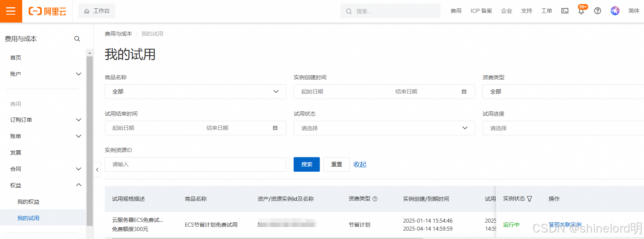Click ECS节省计划免费试用 cell

(x=211, y=225)
